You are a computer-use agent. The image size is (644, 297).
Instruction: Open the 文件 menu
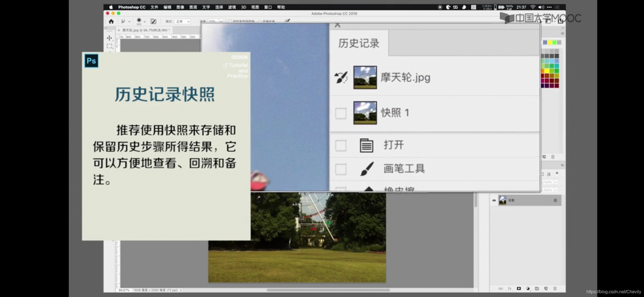coord(154,7)
